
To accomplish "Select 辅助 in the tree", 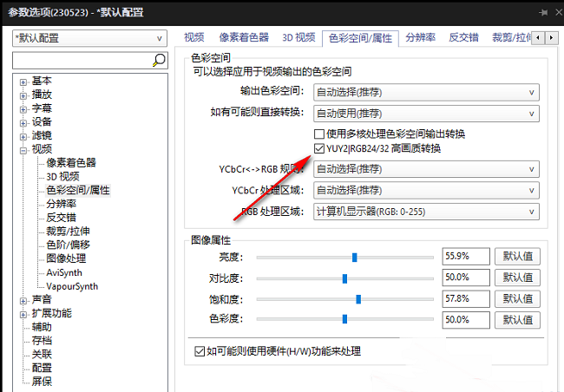I will tap(42, 327).
